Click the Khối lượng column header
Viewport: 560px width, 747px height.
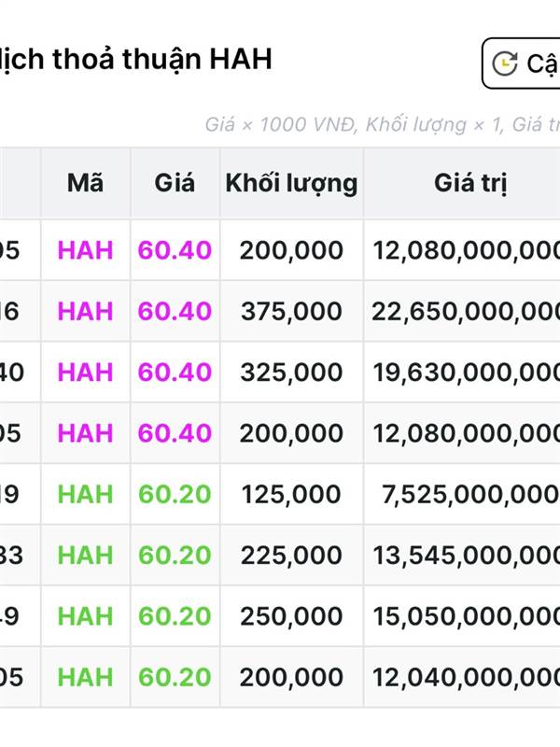click(291, 183)
